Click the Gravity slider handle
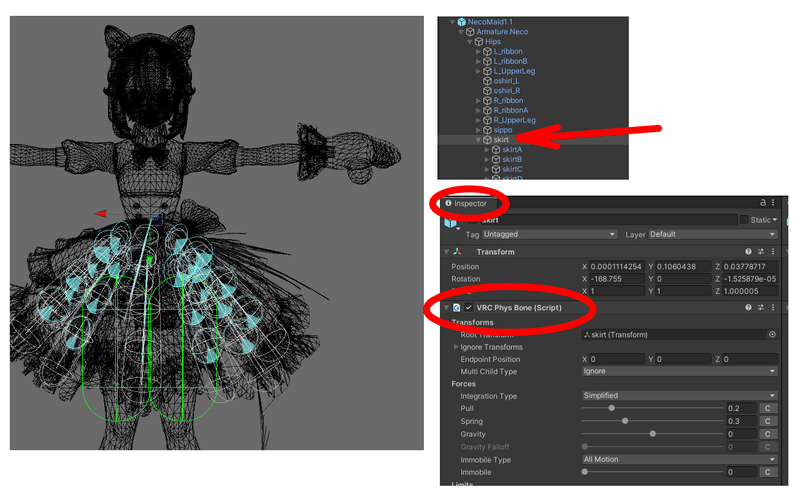Screen dimensions: 800x501 [x=653, y=434]
